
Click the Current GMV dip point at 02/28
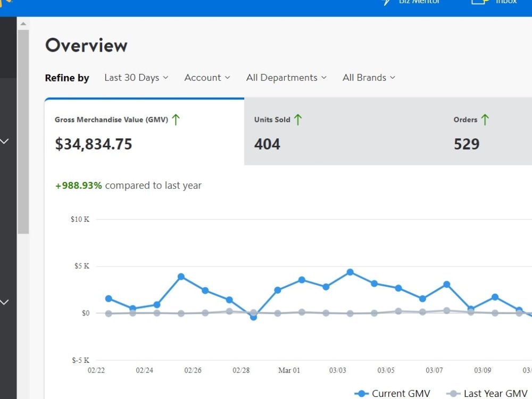pyautogui.click(x=253, y=317)
